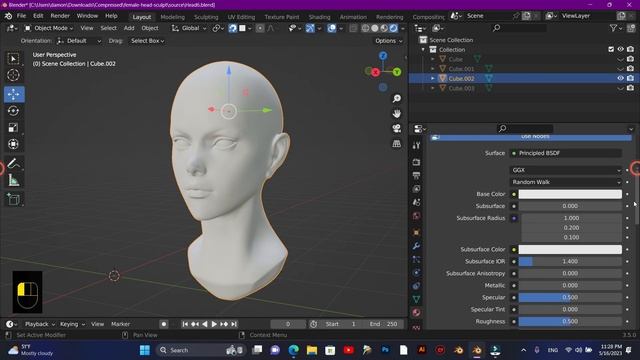Viewport: 640px width, 360px height.
Task: Open the Object Data properties tab
Action: 416,299
